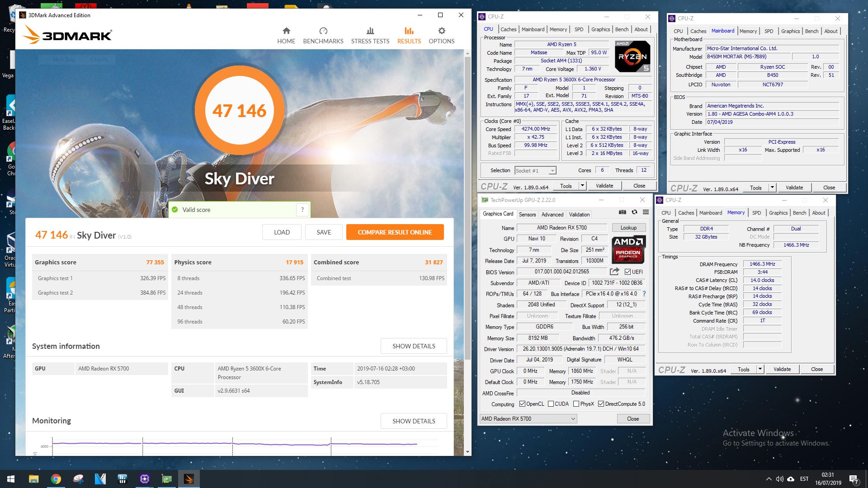Open volume control in system tray
The width and height of the screenshot is (868, 488).
pos(779,479)
